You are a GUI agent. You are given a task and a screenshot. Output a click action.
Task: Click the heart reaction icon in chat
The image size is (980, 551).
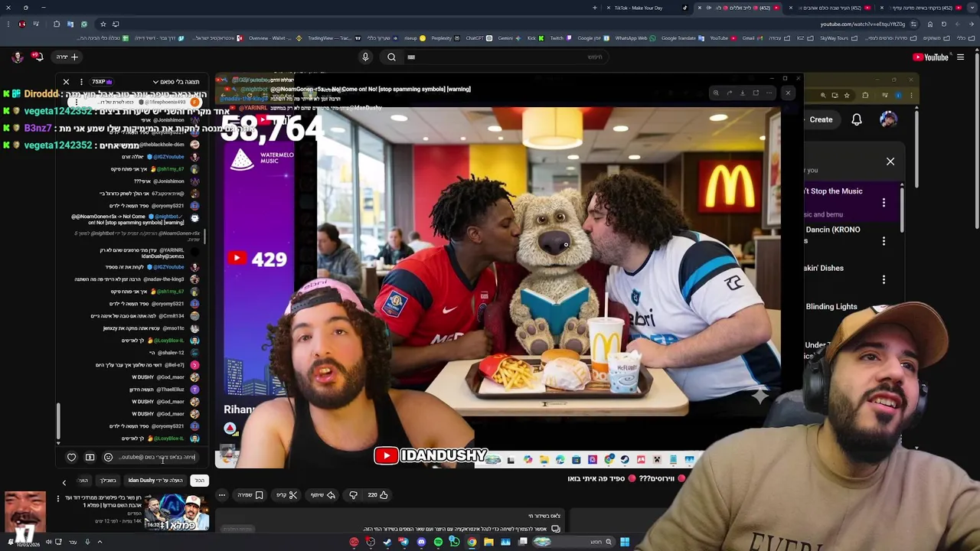pos(71,458)
